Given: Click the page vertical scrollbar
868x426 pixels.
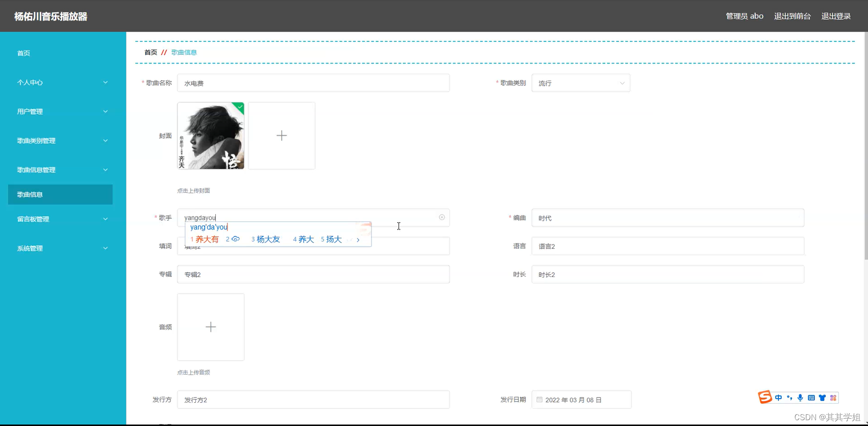Looking at the screenshot, I should click(x=866, y=146).
